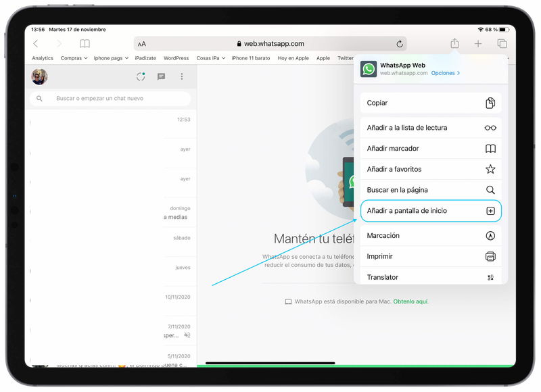Select Añadir a favoritos entry
Image resolution: width=541 pixels, height=392 pixels.
click(431, 169)
